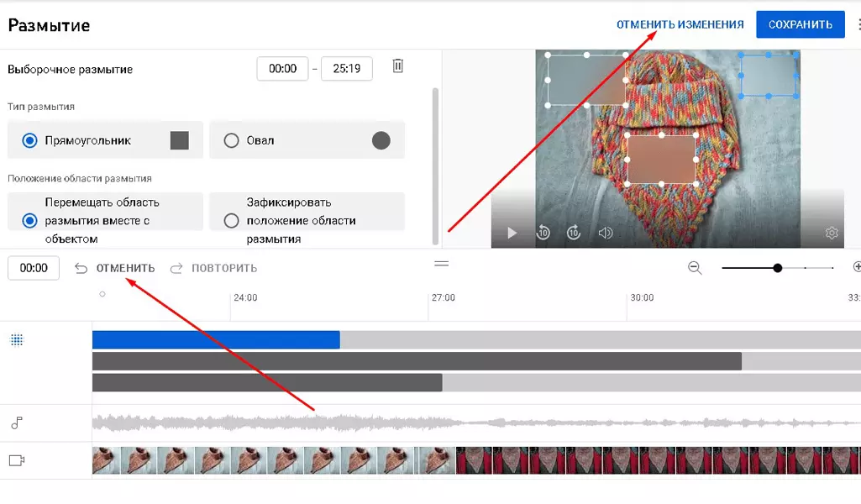Image resolution: width=861 pixels, height=504 pixels.
Task: Click the panel resize handle above timeline
Action: coord(442,264)
